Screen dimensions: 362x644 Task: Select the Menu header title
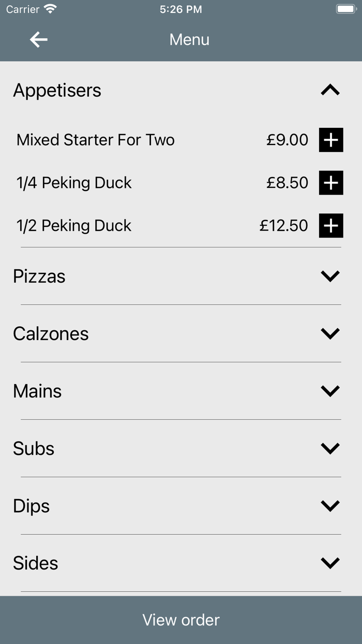pyautogui.click(x=189, y=39)
